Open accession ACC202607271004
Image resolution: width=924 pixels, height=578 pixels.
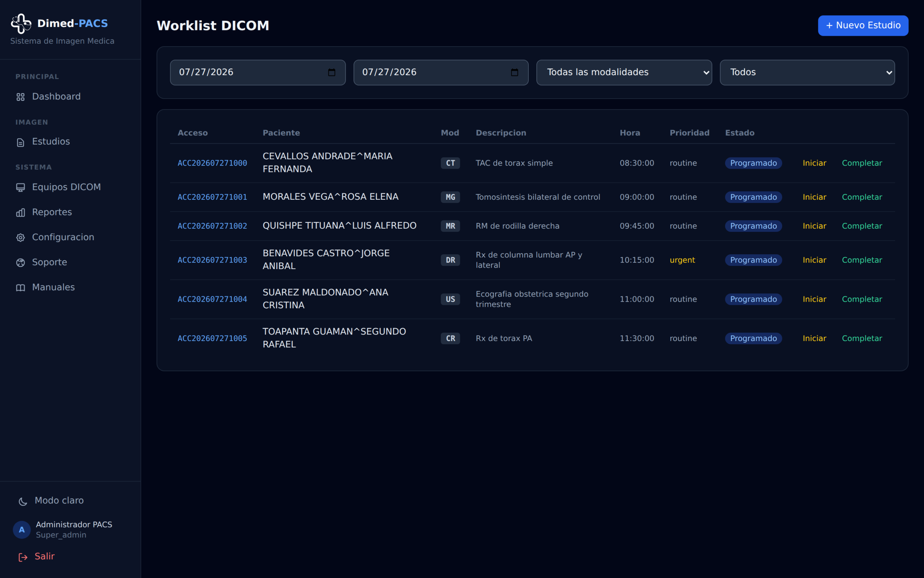tap(212, 299)
